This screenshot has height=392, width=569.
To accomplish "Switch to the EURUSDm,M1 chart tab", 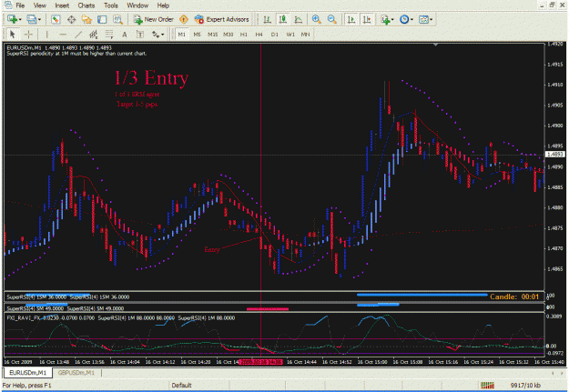I will click(x=28, y=373).
